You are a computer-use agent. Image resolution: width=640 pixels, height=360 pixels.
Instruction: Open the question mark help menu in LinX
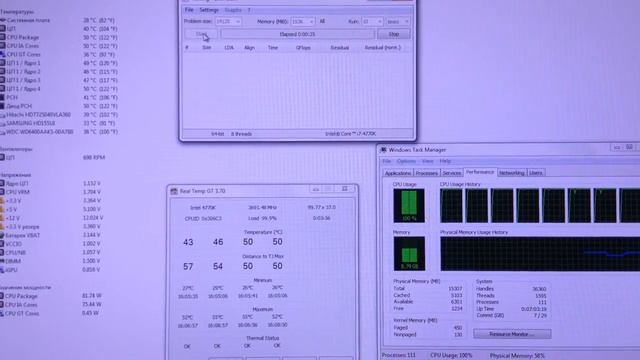point(249,10)
